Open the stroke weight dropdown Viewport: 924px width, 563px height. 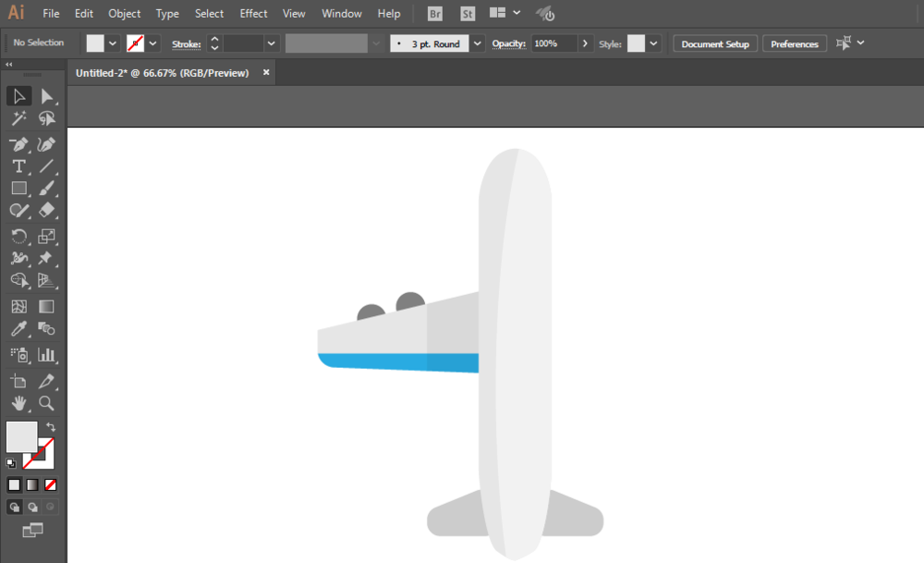(x=271, y=43)
